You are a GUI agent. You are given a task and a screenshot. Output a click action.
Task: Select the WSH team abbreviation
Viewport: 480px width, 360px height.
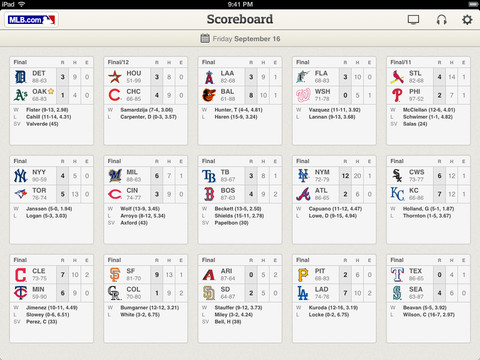point(322,91)
